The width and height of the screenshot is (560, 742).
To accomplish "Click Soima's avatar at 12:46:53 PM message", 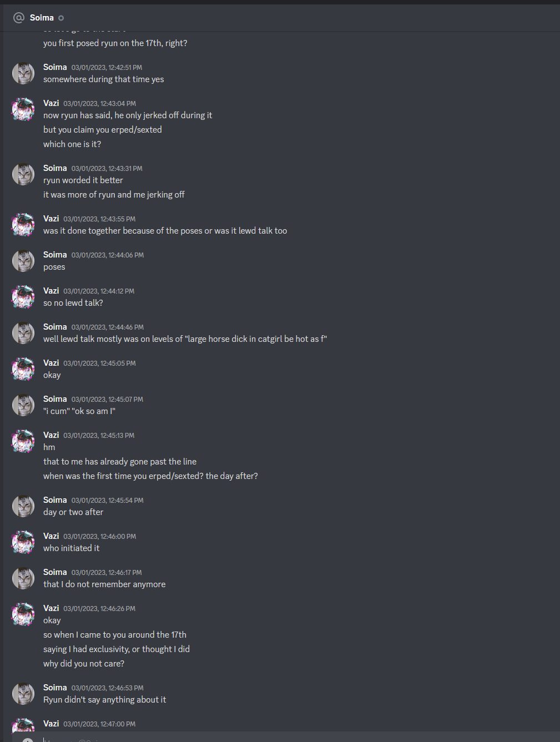I will pyautogui.click(x=23, y=694).
